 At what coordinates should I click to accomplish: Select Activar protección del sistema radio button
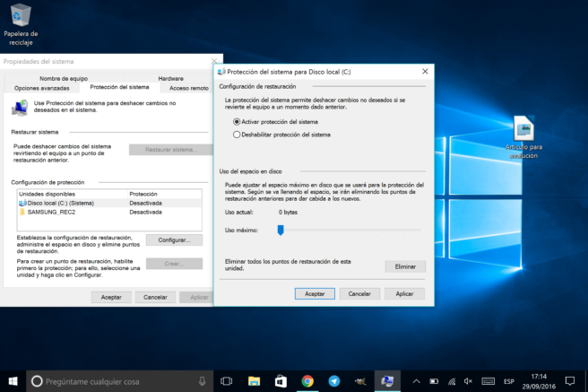click(x=237, y=121)
